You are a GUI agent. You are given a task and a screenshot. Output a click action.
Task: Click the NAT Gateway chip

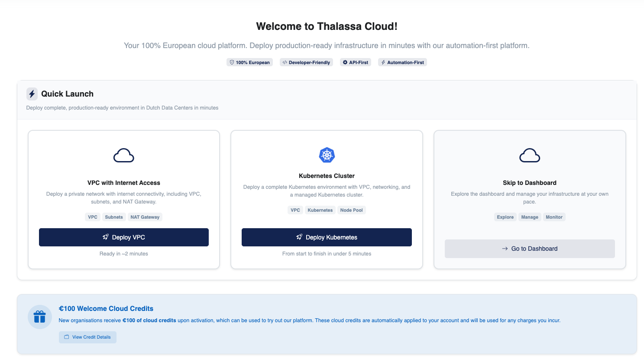pos(145,217)
